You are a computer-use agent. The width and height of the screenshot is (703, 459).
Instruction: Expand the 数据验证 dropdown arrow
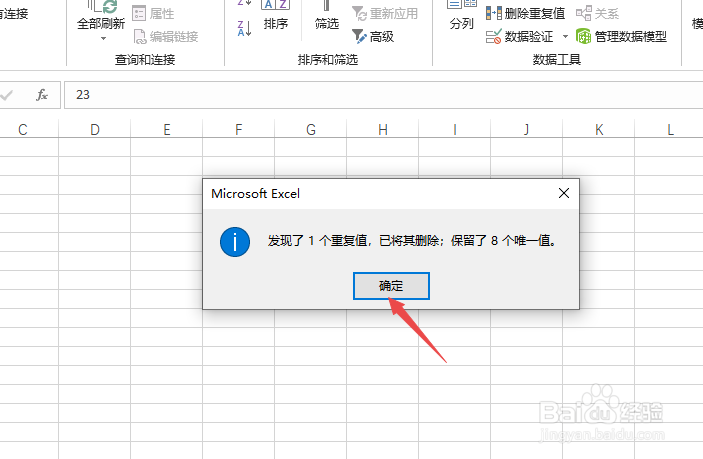565,36
